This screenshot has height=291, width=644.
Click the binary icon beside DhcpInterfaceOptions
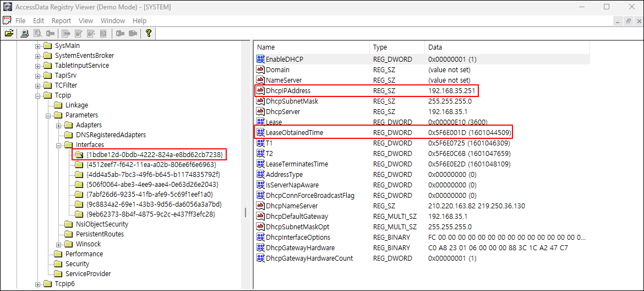(x=260, y=237)
